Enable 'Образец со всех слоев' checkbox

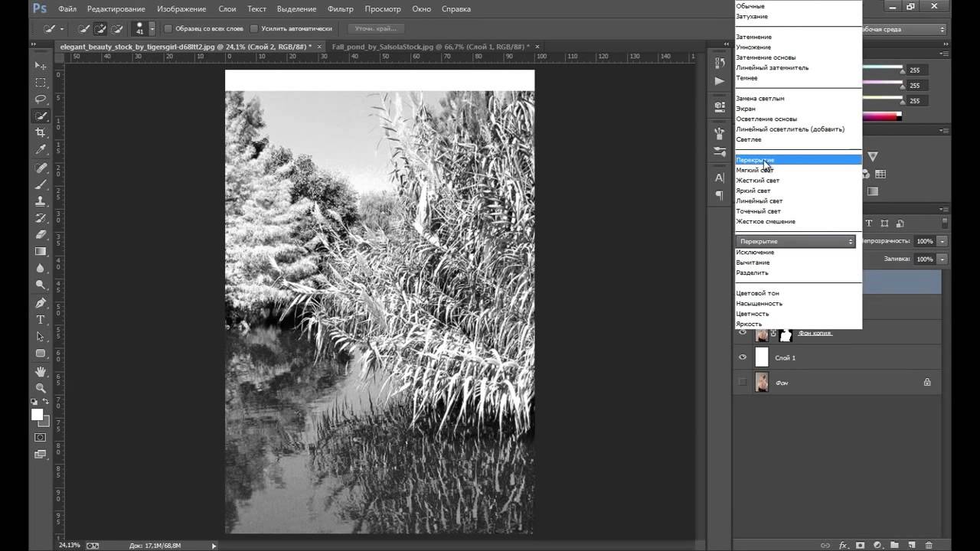[168, 29]
